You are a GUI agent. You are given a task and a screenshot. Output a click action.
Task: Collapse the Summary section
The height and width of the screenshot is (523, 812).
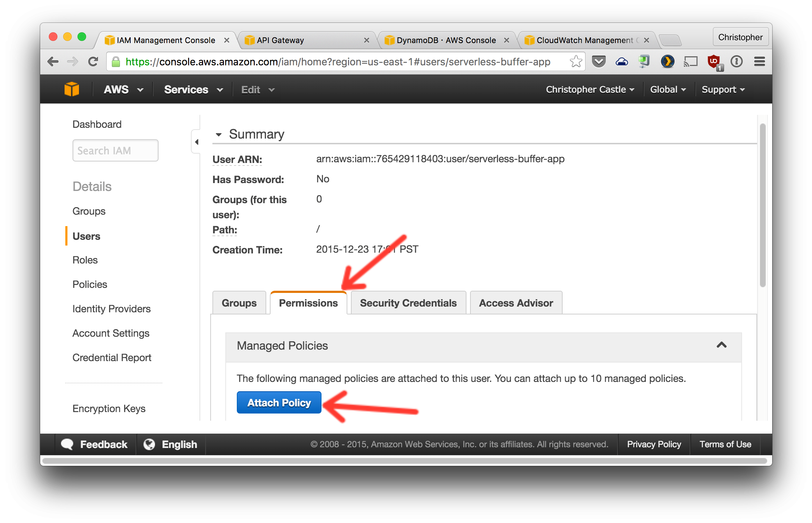pyautogui.click(x=219, y=135)
